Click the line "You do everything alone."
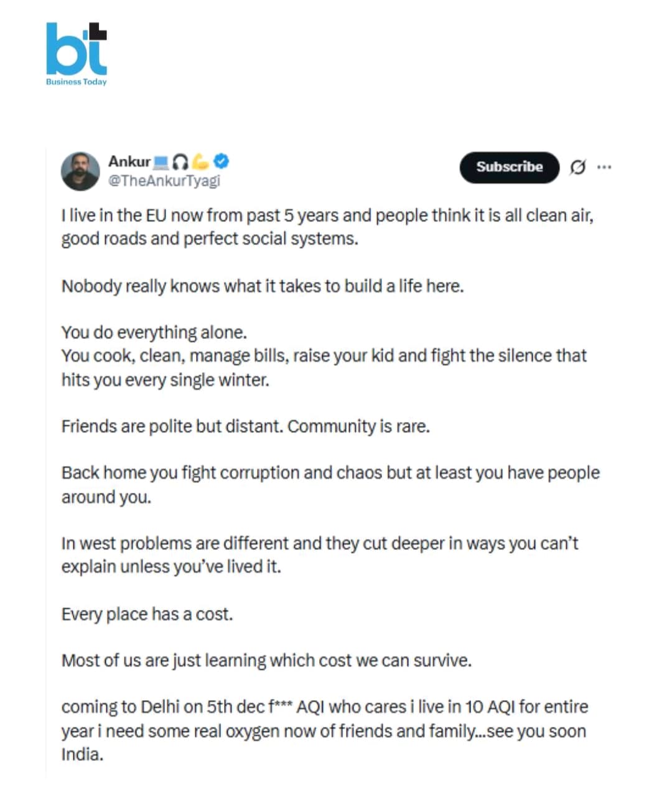This screenshot has height=799, width=672. (x=154, y=332)
